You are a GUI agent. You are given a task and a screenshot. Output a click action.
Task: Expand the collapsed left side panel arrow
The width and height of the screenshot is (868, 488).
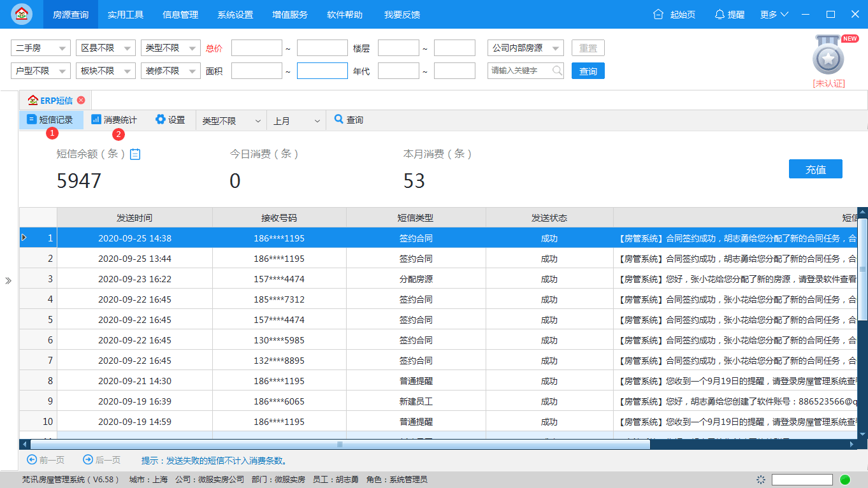(x=8, y=279)
